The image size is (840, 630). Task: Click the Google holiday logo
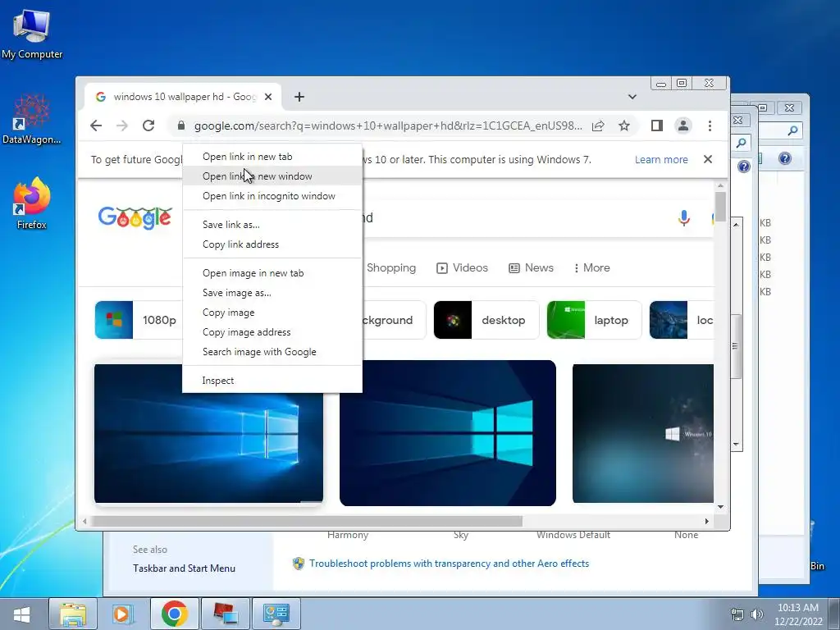click(x=135, y=217)
